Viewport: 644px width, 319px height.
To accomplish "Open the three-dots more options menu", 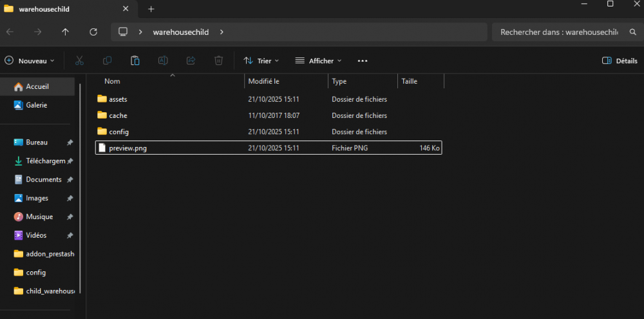I will point(362,61).
